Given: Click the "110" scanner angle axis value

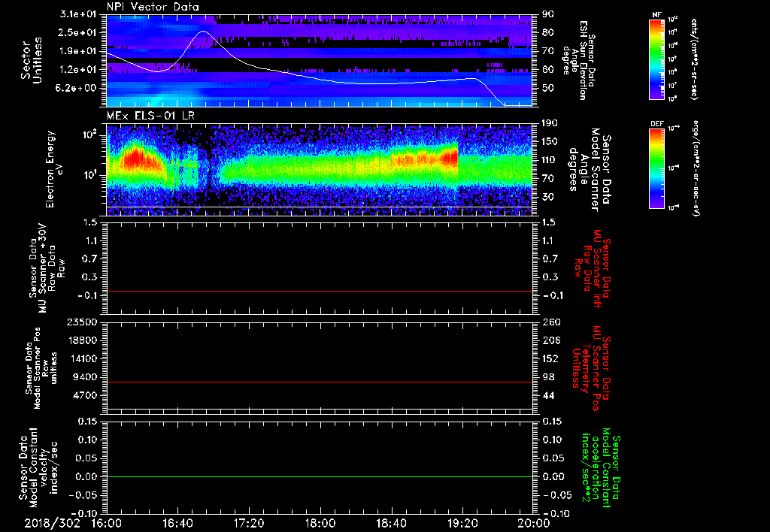Looking at the screenshot, I should click(550, 160).
